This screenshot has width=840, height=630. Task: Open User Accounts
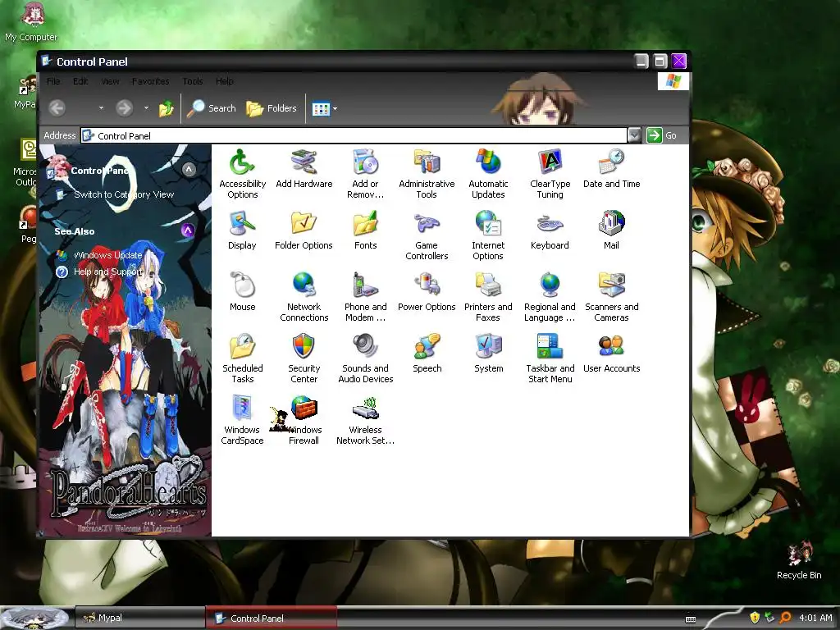[611, 353]
